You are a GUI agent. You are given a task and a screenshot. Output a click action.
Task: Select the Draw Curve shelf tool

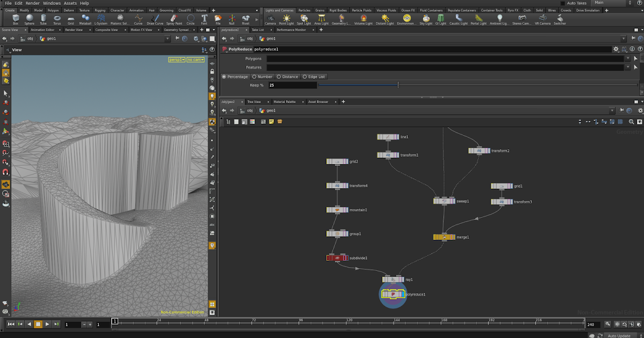click(x=155, y=20)
